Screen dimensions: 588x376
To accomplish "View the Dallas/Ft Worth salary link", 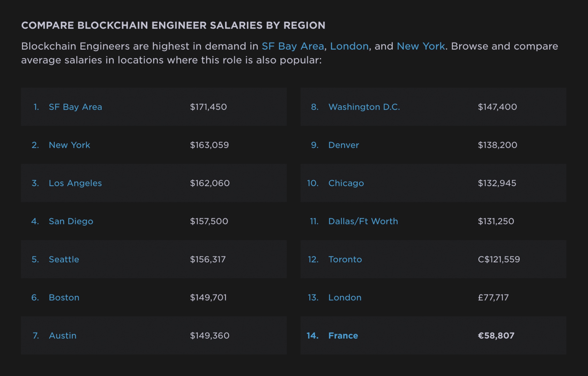I will pos(363,221).
